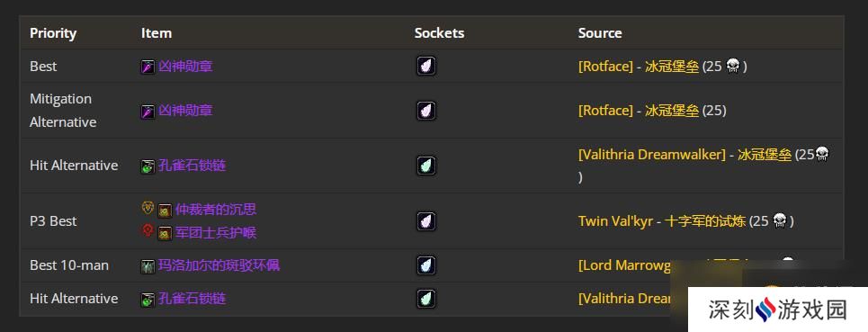Click green necklace icon in first Hit Alternative row
Screen dimensions: 868x332
[x=148, y=166]
